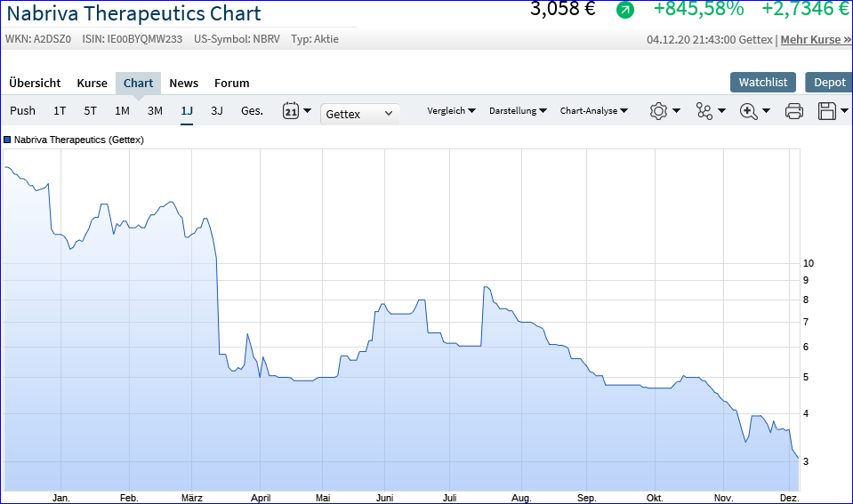This screenshot has height=504, width=853.
Task: Click the Nov. label on the time axis
Action: [723, 498]
